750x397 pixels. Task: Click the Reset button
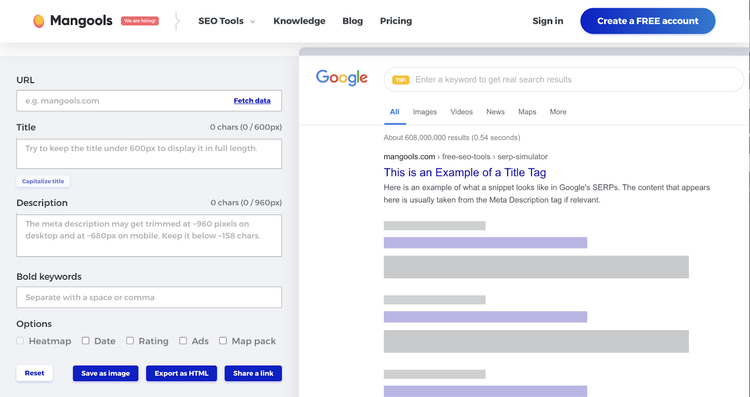(x=34, y=374)
